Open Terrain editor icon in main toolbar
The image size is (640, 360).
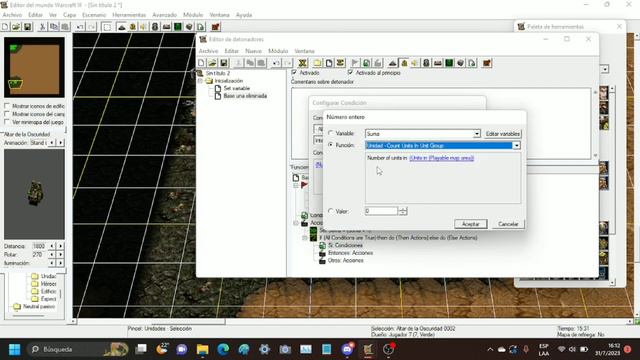[x=122, y=27]
